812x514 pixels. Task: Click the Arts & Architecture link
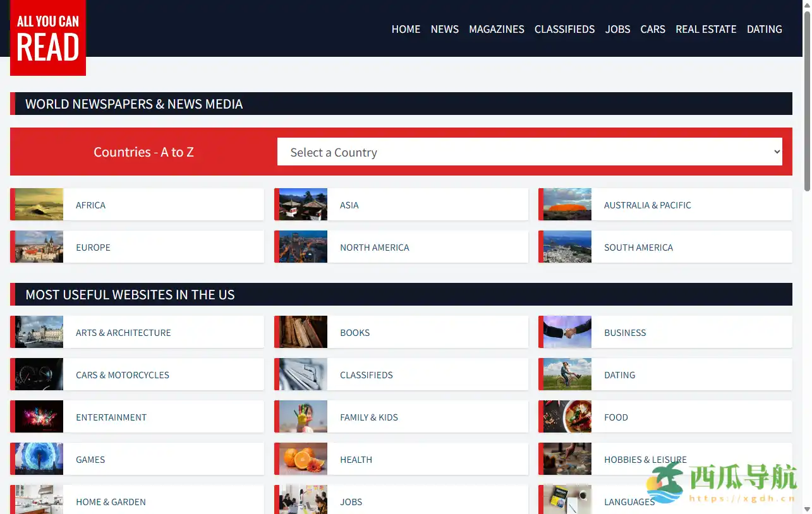[123, 333]
